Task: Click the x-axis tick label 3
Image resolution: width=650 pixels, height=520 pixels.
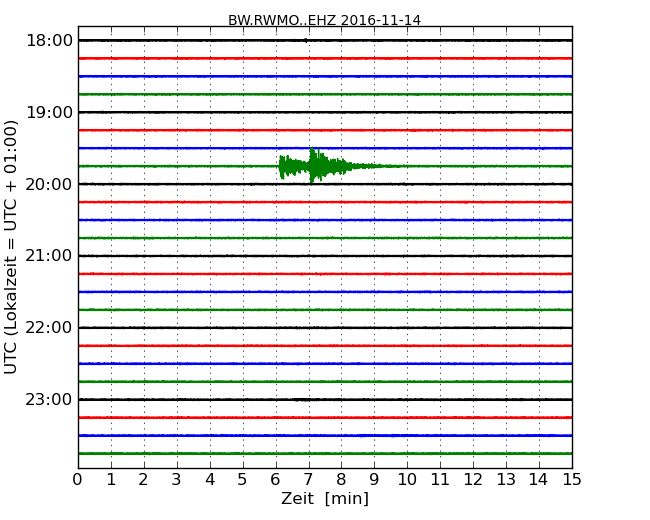Action: [177, 480]
